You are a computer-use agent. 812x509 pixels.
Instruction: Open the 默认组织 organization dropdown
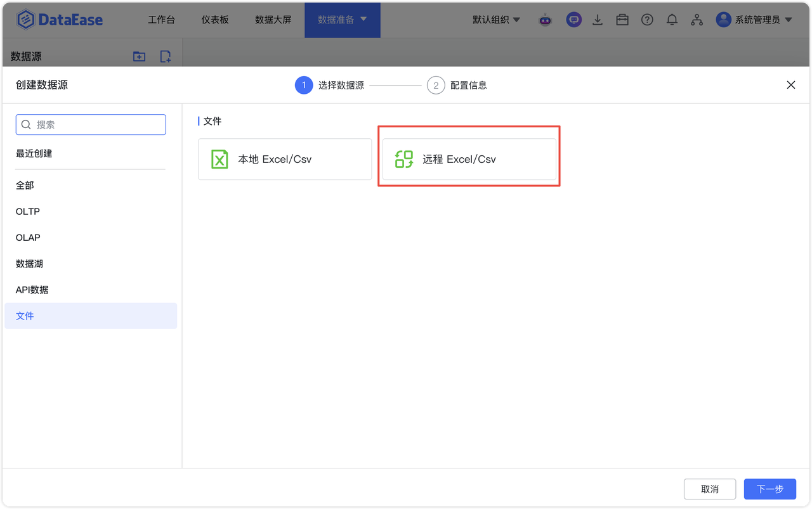(496, 20)
